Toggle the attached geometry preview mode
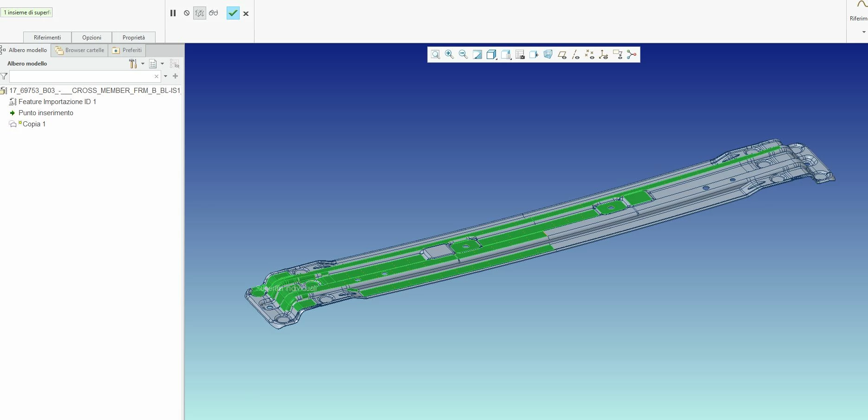The width and height of the screenshot is (868, 420). tap(200, 13)
